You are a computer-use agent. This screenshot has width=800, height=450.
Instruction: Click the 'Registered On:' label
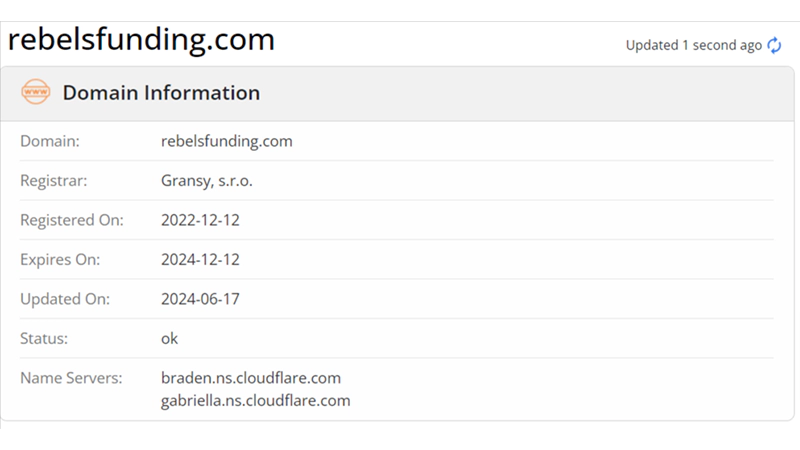pyautogui.click(x=72, y=220)
